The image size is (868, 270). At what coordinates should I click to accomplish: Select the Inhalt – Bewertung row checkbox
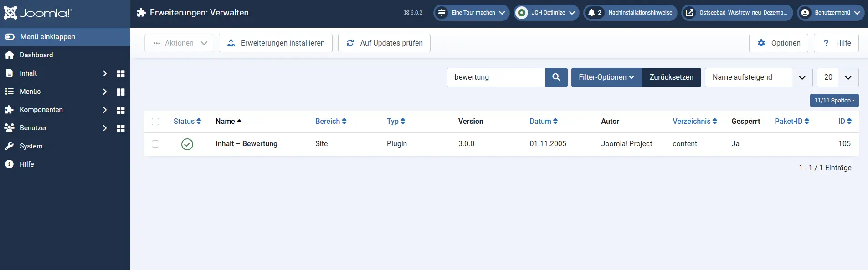pos(155,144)
